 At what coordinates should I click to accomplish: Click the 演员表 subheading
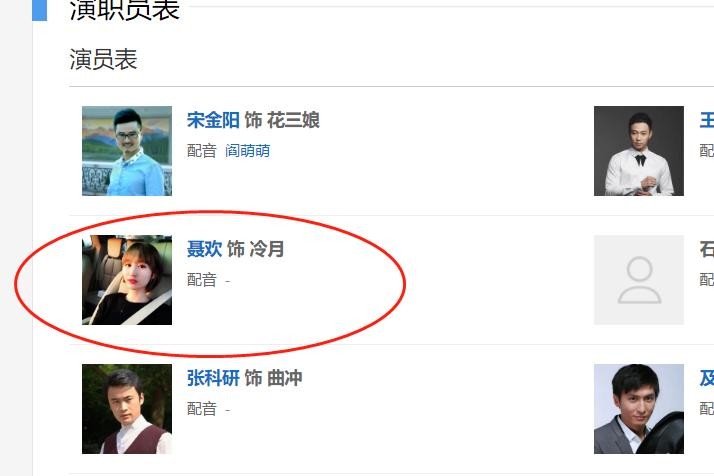[103, 60]
